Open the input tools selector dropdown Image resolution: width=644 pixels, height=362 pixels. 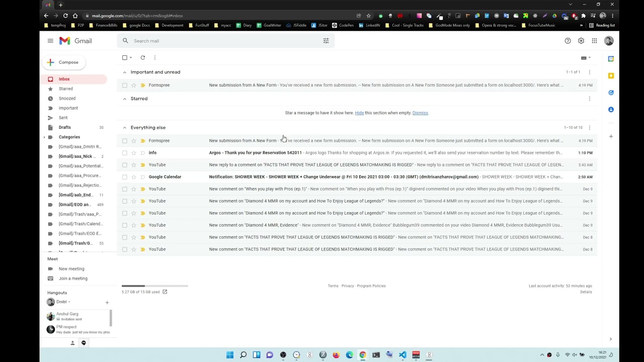point(586,58)
